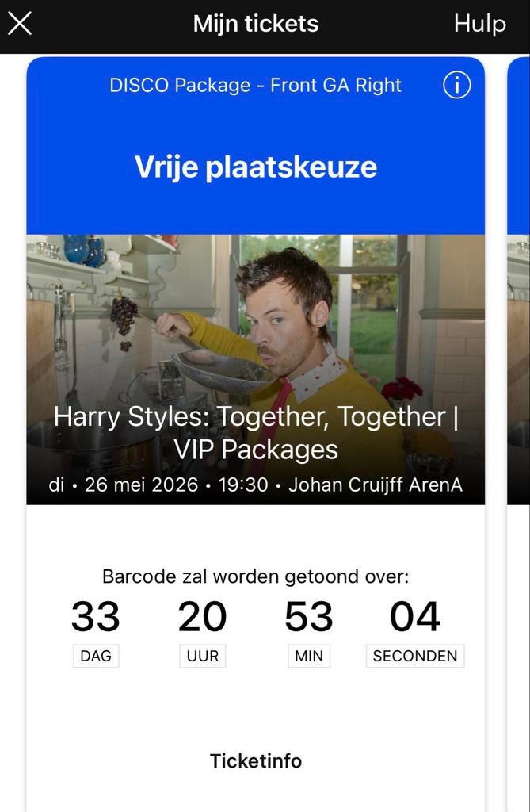
Task: Tap the blue ticket header area
Action: click(x=255, y=143)
